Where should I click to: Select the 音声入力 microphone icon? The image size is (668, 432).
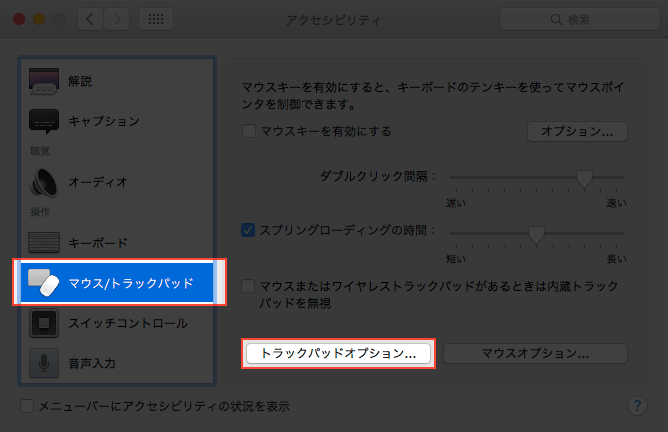pyautogui.click(x=44, y=363)
